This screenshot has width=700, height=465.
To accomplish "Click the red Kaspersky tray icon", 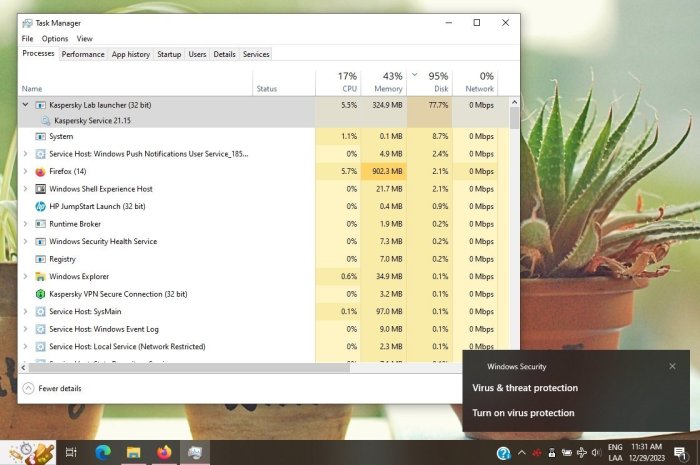I will pyautogui.click(x=537, y=453).
